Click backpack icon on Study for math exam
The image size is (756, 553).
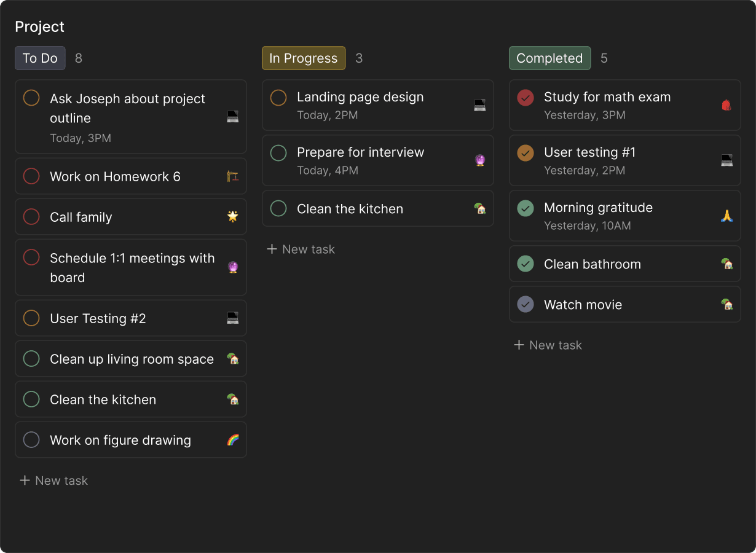point(726,105)
